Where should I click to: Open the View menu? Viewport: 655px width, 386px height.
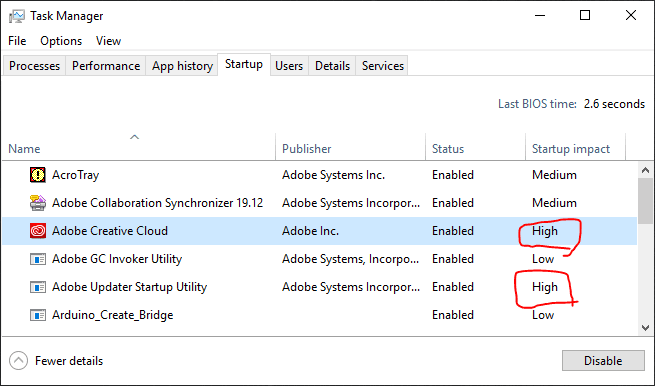click(108, 41)
